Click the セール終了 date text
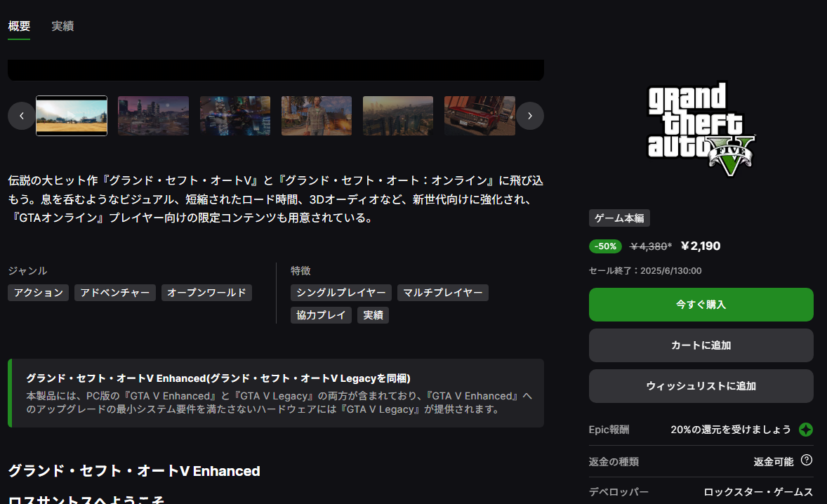 (x=645, y=271)
